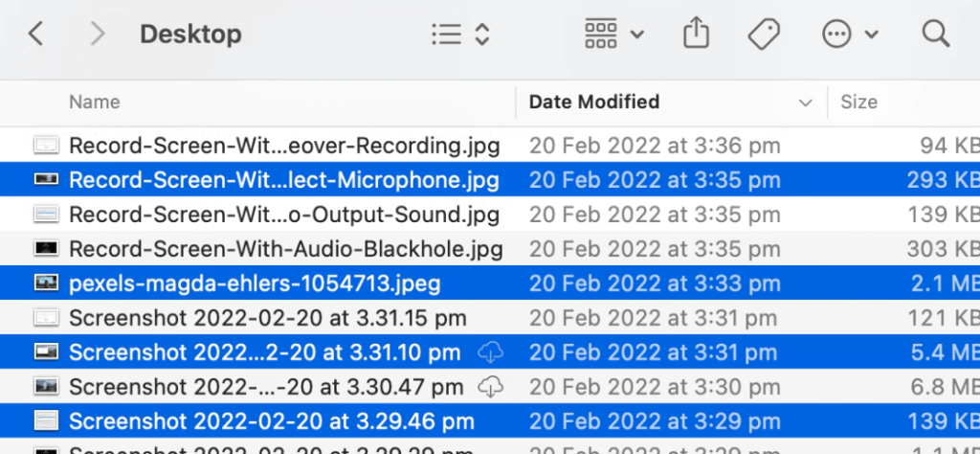The width and height of the screenshot is (980, 454).
Task: Click thumbnail icon of lect-Microphone.jpg
Action: tap(46, 180)
